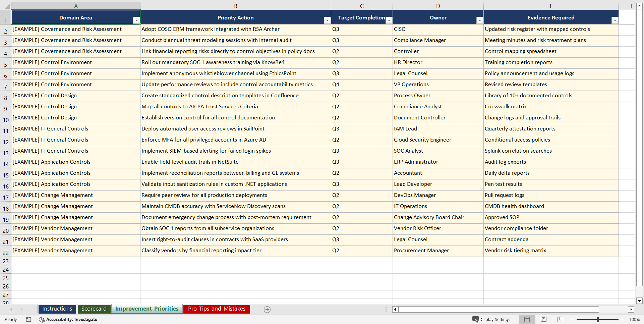Add a new worksheet with the plus icon
This screenshot has height=324, width=644.
[x=267, y=309]
